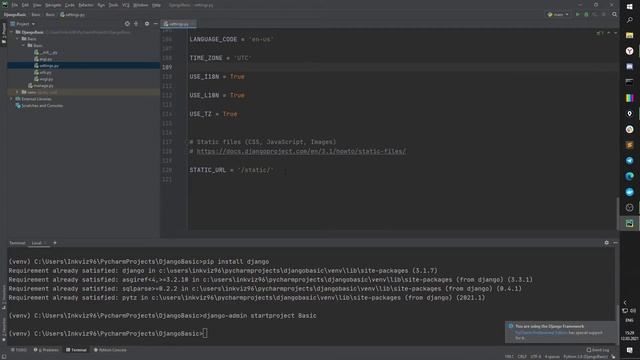This screenshot has height=360, width=640.
Task: Click the terminal command prompt input
Action: tap(205, 333)
